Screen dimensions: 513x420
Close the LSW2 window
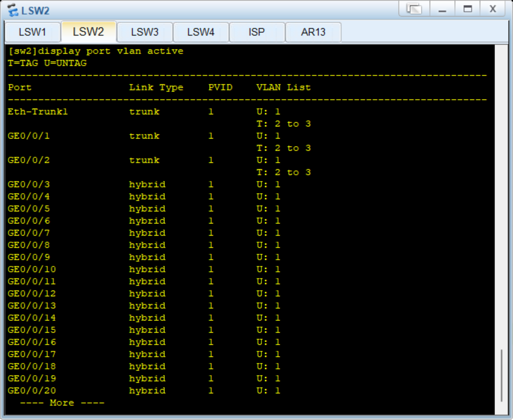pos(493,9)
